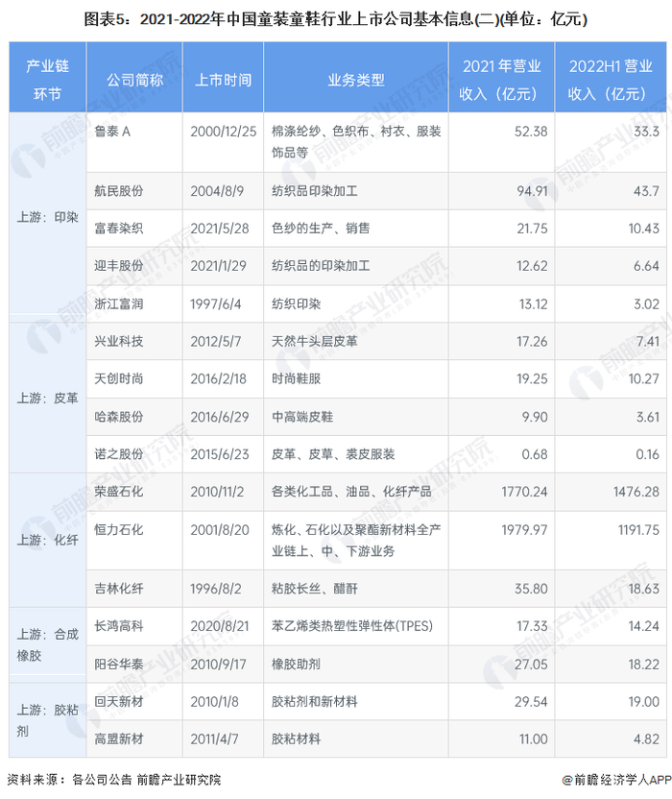The image size is (672, 799).
Task: Select company name 阳谷华泰
Action: [x=119, y=665]
